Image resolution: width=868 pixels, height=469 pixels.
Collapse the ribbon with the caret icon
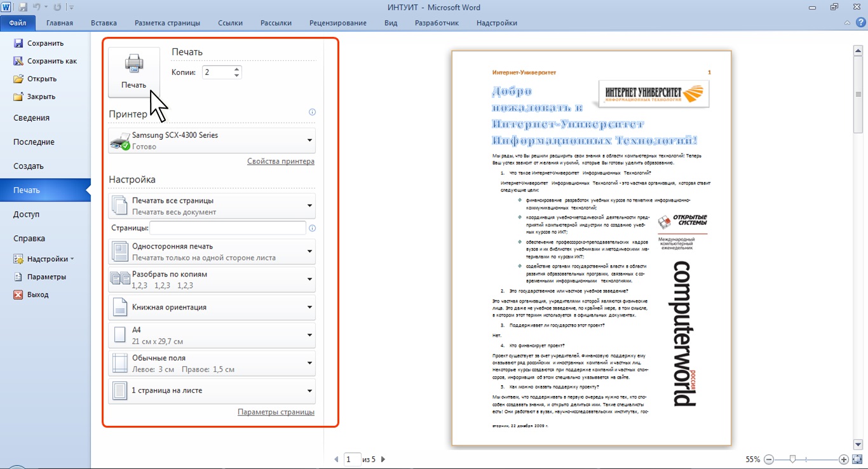tap(848, 23)
